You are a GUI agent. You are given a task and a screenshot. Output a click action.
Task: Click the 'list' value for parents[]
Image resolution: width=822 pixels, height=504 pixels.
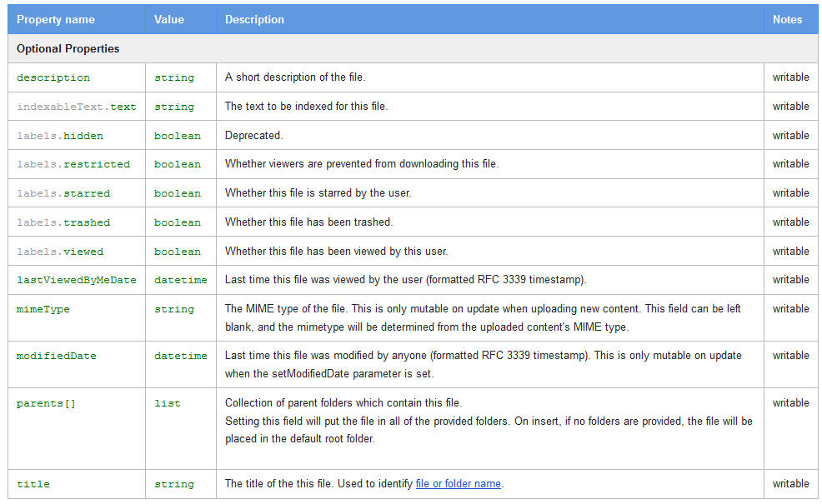point(168,403)
